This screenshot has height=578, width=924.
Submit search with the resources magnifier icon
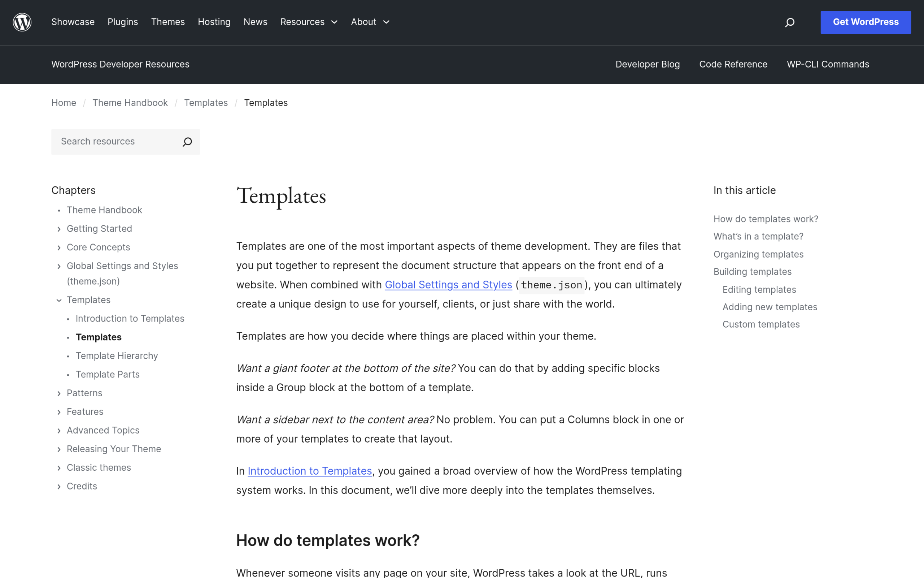click(x=187, y=142)
